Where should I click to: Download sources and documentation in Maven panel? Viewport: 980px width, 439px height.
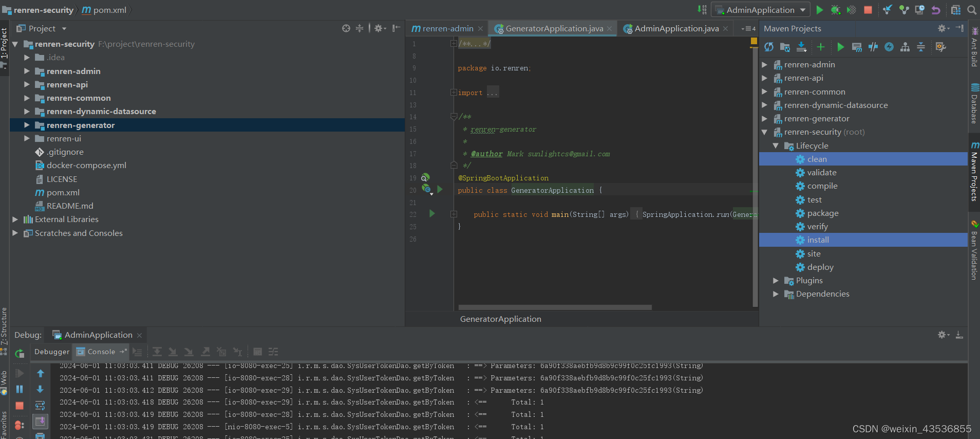point(801,47)
